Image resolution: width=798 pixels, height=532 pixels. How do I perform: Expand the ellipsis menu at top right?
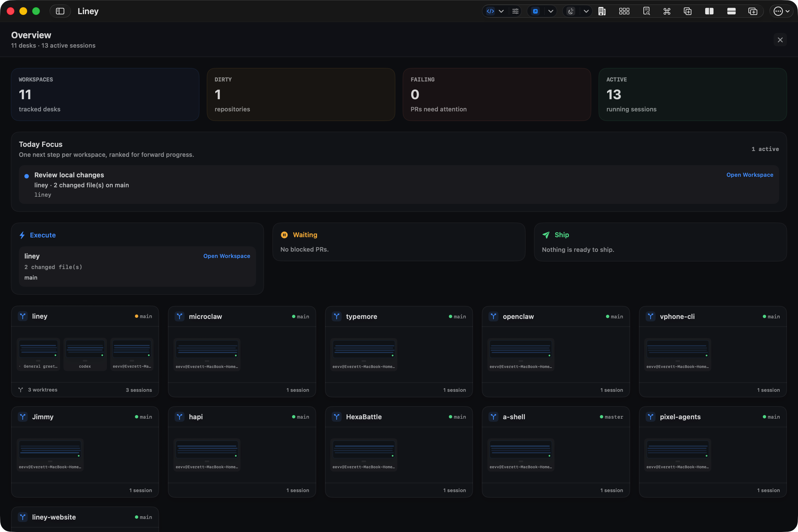pyautogui.click(x=779, y=11)
